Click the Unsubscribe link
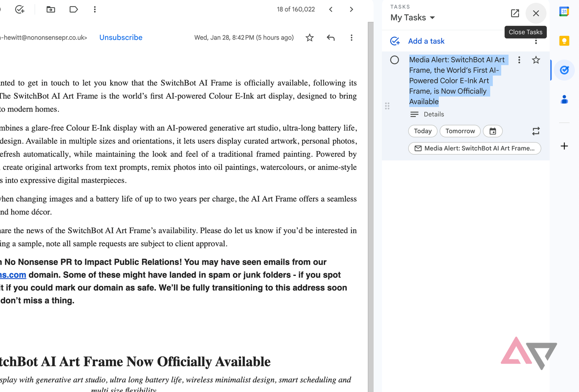This screenshot has width=579, height=392. coord(121,38)
